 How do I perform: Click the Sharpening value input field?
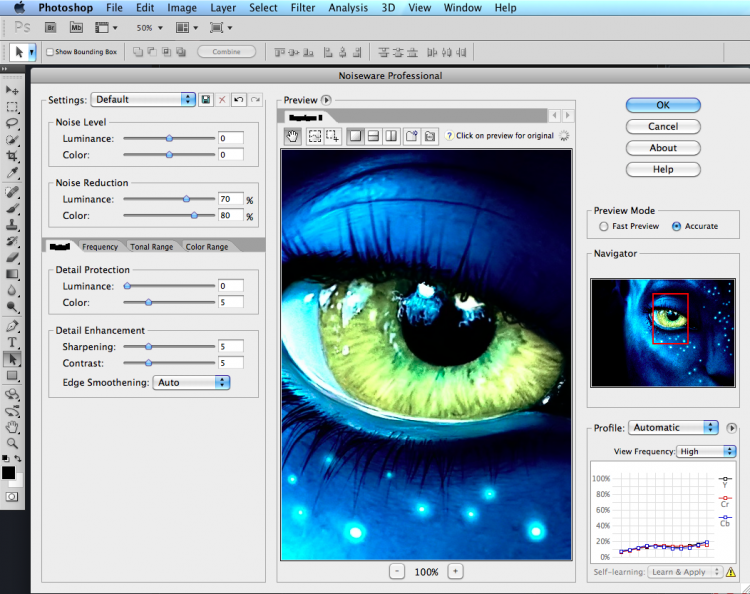point(230,346)
